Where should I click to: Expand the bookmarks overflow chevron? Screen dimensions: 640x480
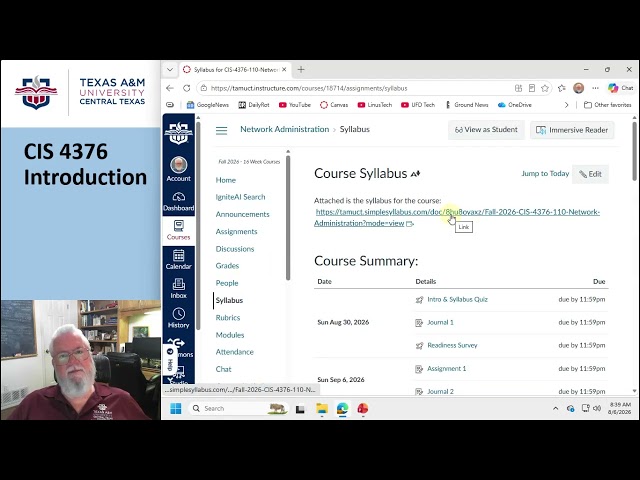tap(566, 105)
